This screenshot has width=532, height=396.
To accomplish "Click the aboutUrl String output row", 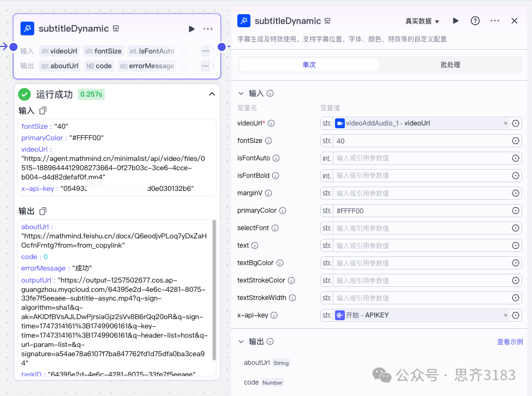I will [x=267, y=363].
